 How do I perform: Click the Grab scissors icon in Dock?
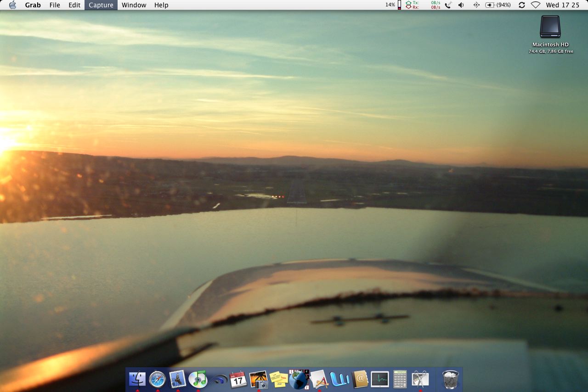(x=420, y=379)
